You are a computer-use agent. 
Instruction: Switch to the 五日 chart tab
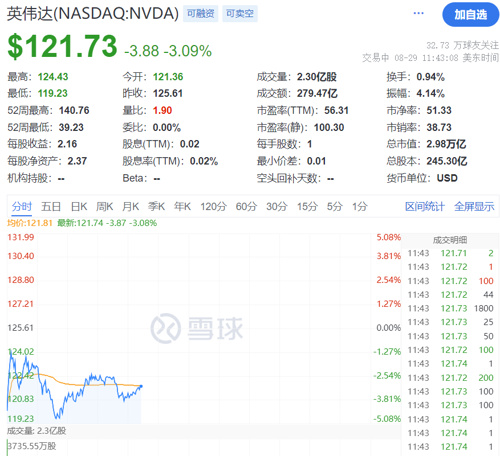pos(51,207)
